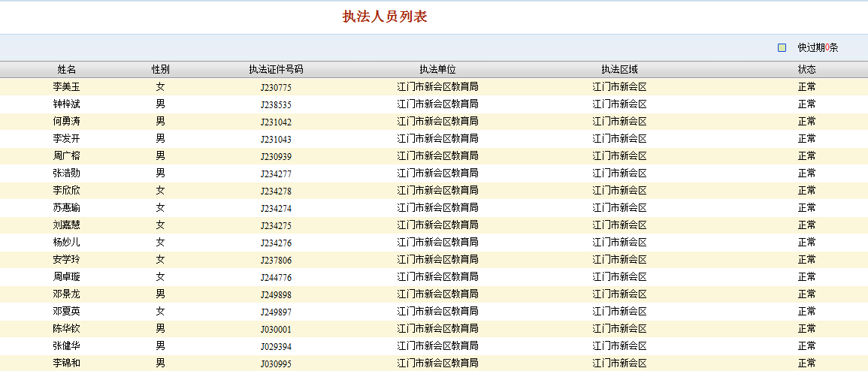Select the name 张健华
This screenshot has height=371, width=868.
click(66, 346)
